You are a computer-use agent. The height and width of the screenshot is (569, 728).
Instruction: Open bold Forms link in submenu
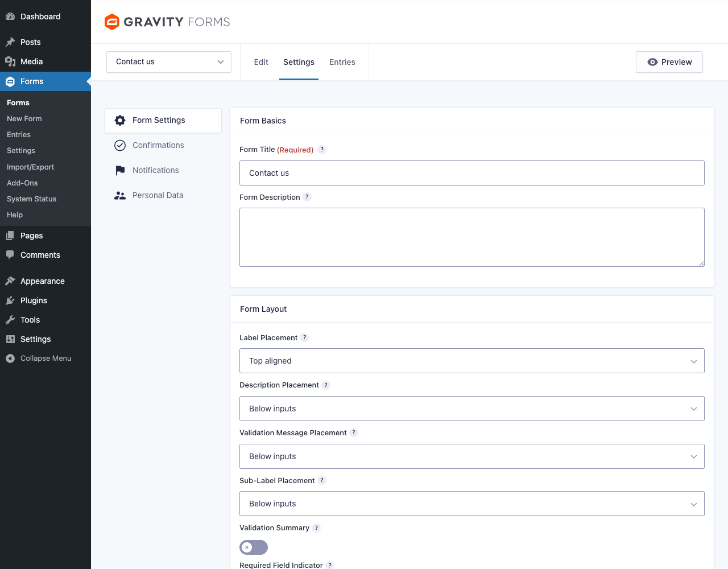pyautogui.click(x=18, y=102)
